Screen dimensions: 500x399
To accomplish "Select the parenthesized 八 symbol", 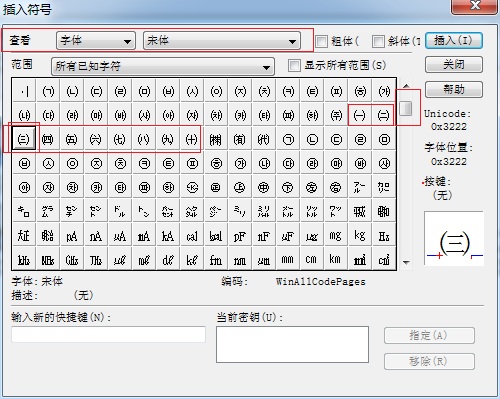I will (144, 139).
